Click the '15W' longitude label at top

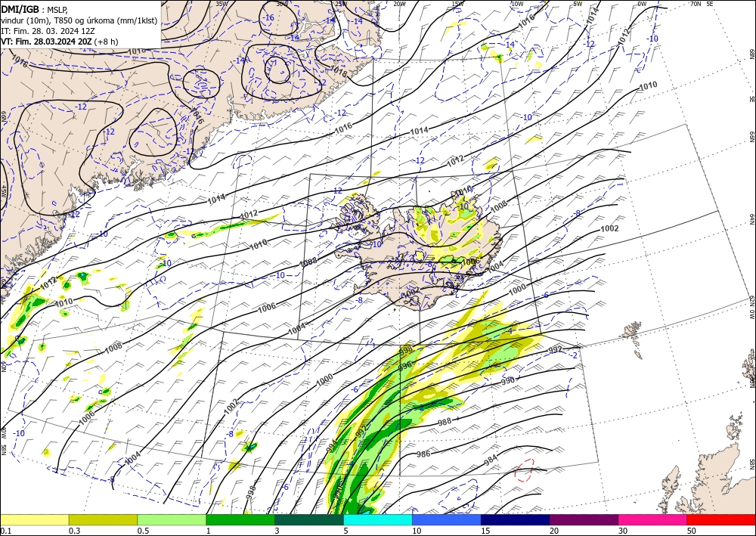(x=458, y=4)
